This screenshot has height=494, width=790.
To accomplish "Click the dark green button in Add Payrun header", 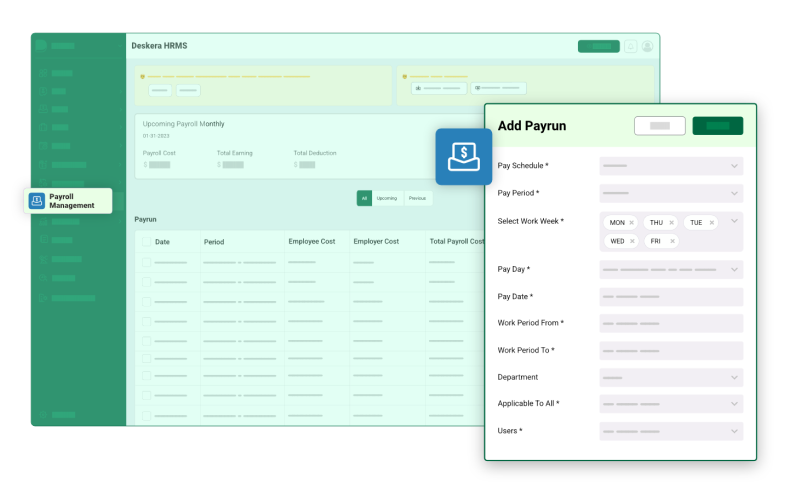I will click(x=717, y=126).
